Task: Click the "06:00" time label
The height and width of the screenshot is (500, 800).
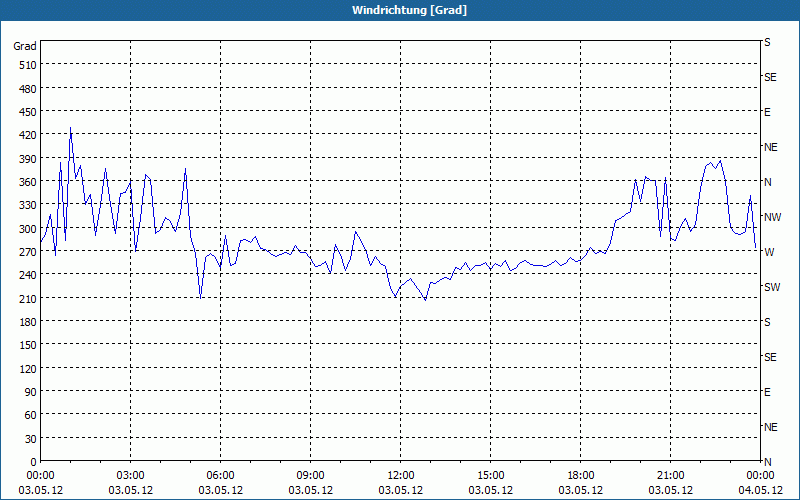Action: click(x=220, y=476)
